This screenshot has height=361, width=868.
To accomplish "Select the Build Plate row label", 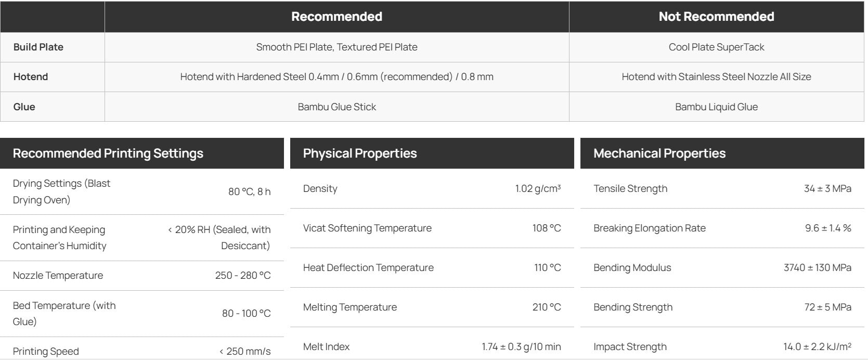I will click(x=38, y=47).
